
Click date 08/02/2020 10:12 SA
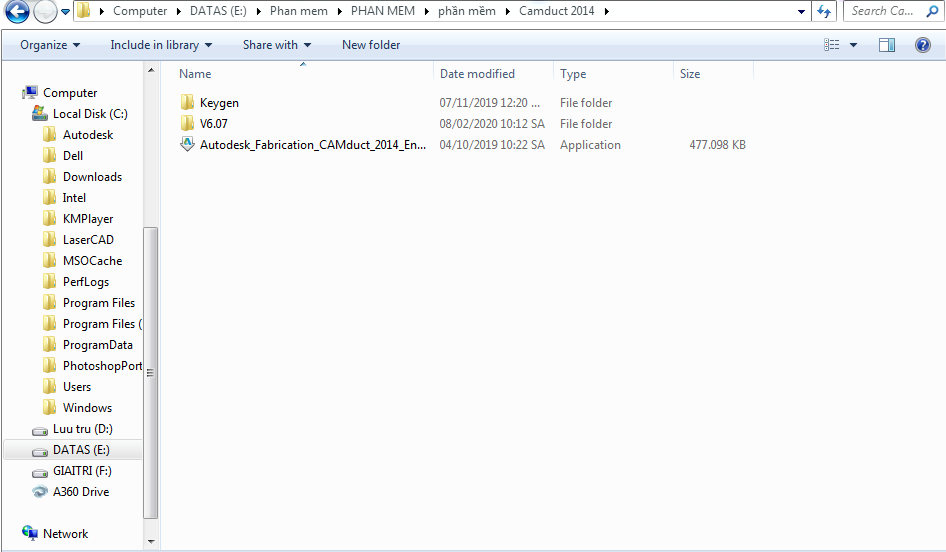click(x=492, y=124)
